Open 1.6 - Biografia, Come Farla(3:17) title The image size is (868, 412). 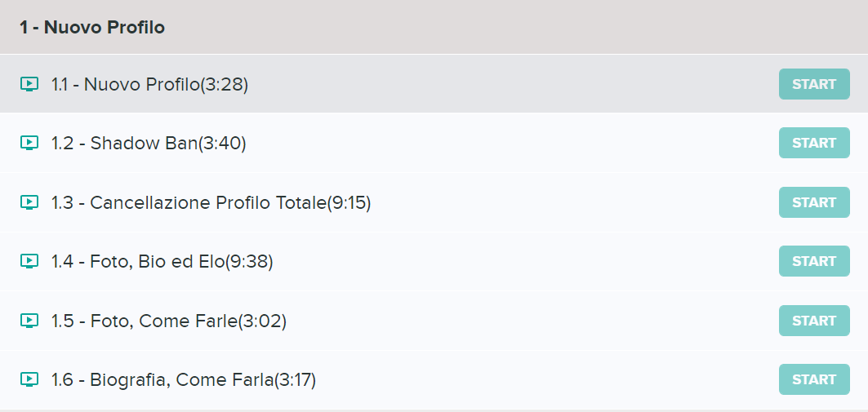183,380
